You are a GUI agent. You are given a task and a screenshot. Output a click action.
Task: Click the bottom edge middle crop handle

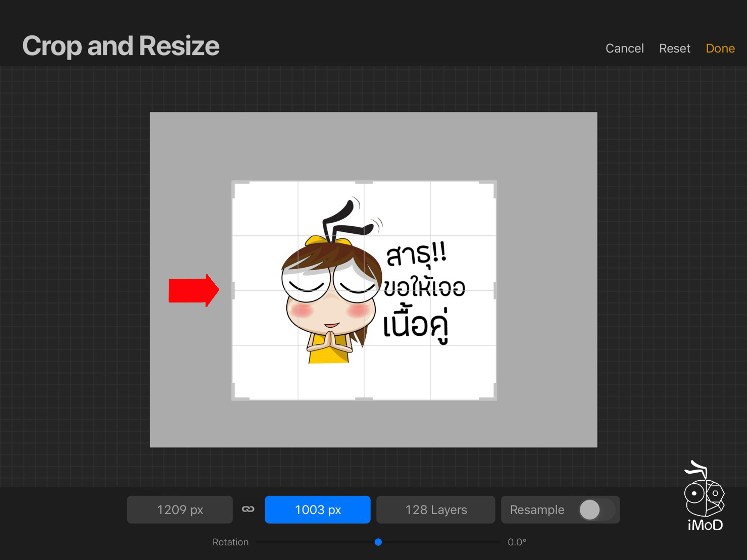(364, 399)
